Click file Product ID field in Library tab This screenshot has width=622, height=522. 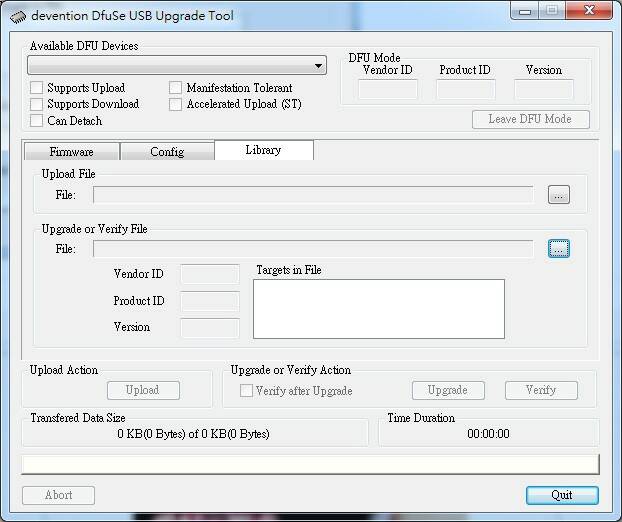point(210,301)
